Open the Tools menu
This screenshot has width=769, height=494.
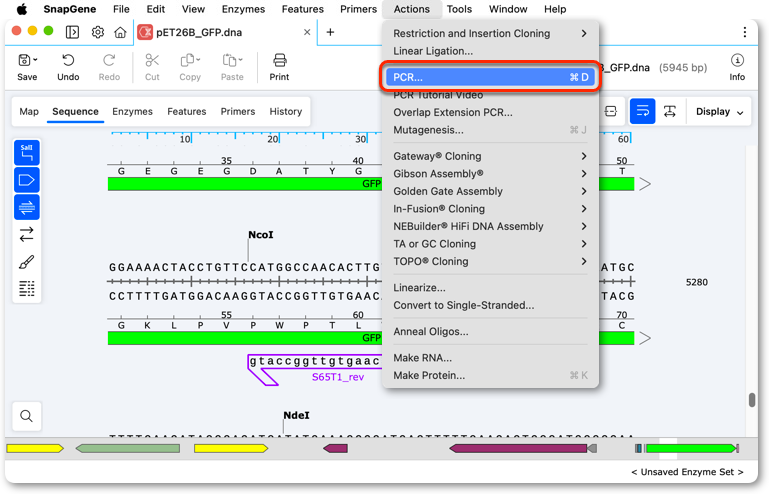[459, 9]
